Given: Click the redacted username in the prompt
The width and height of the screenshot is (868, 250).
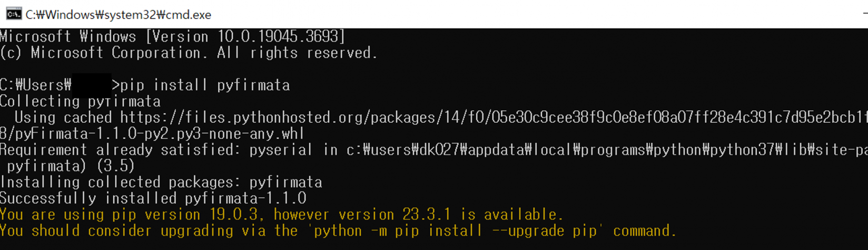Looking at the screenshot, I should point(91,85).
